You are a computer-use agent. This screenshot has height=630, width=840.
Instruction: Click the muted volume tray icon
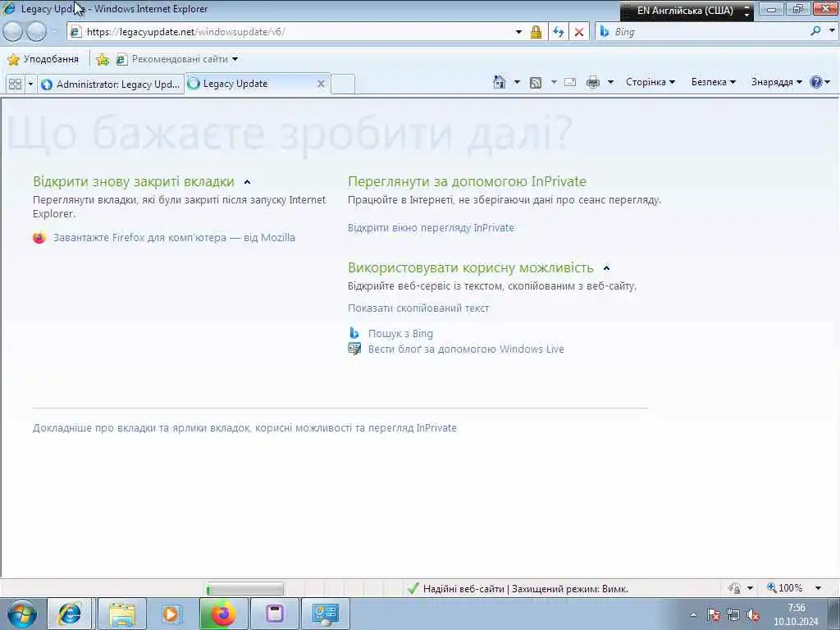point(753,615)
